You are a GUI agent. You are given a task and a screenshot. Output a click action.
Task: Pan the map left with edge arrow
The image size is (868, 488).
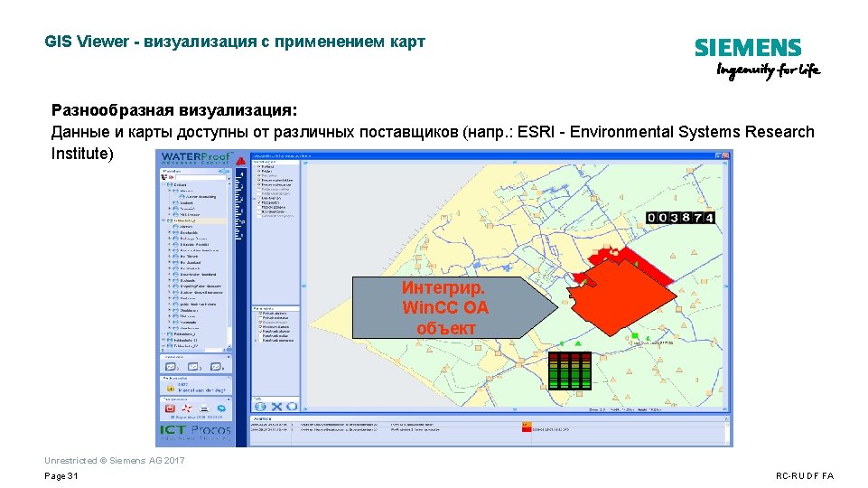(303, 286)
